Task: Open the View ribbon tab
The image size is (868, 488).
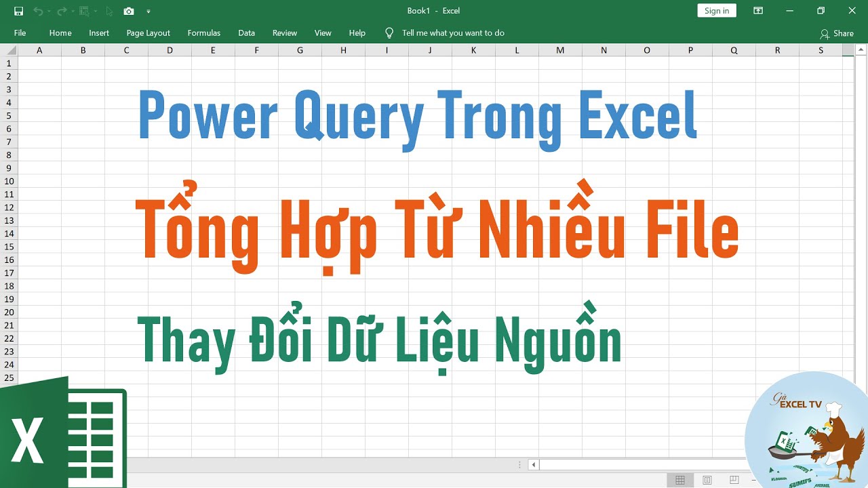Action: coord(323,33)
